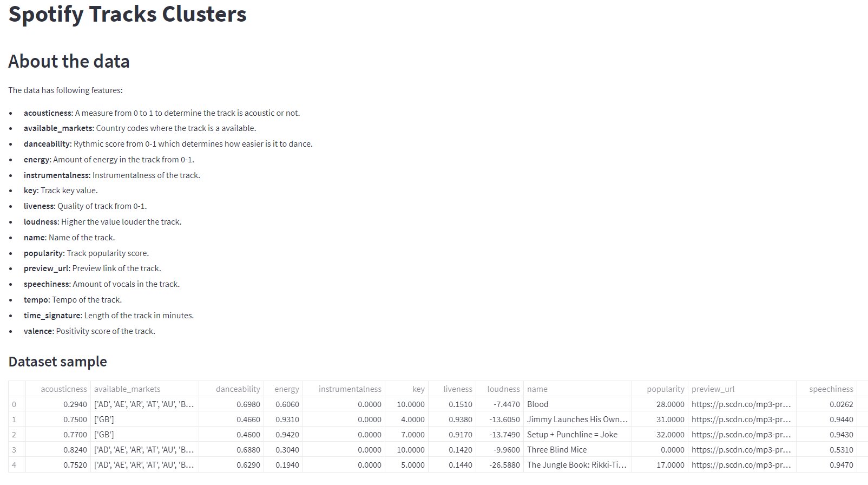Sort the table by liveness header
The height and width of the screenshot is (485, 868).
point(457,389)
